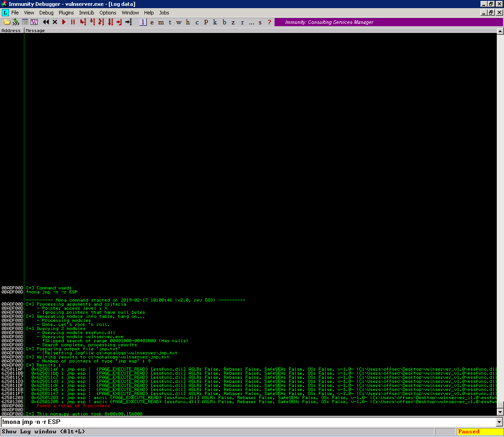Click the log scrollbar down arrow

coord(500,412)
